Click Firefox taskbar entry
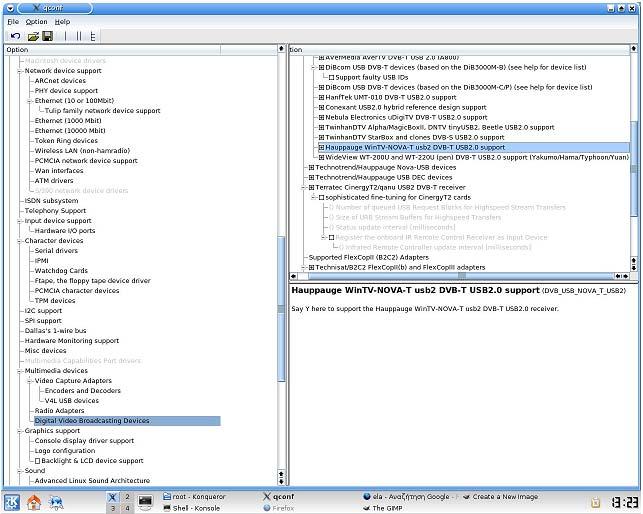 pos(279,508)
